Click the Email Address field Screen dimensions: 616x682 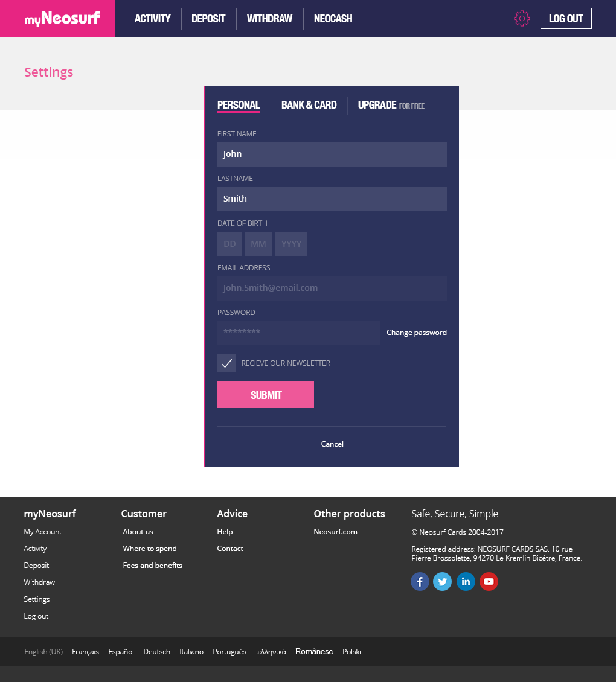(x=332, y=288)
